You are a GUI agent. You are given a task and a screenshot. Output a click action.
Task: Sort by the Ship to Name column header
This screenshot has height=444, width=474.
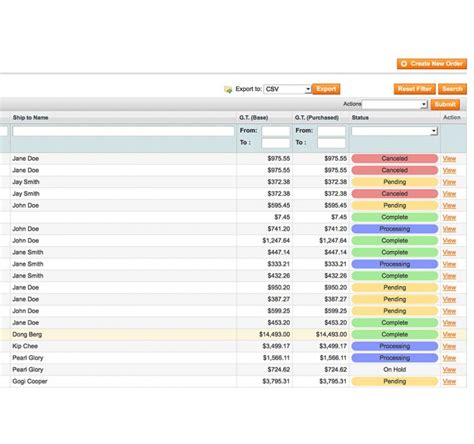[30, 118]
